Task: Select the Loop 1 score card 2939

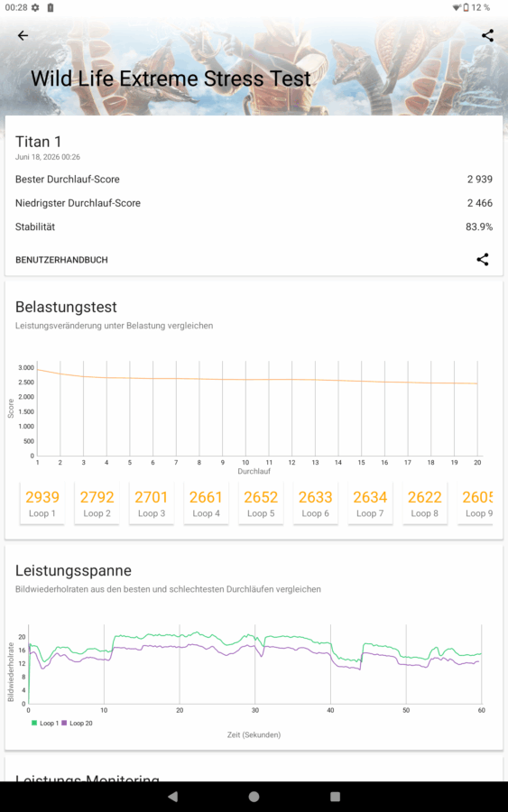Action: point(42,503)
